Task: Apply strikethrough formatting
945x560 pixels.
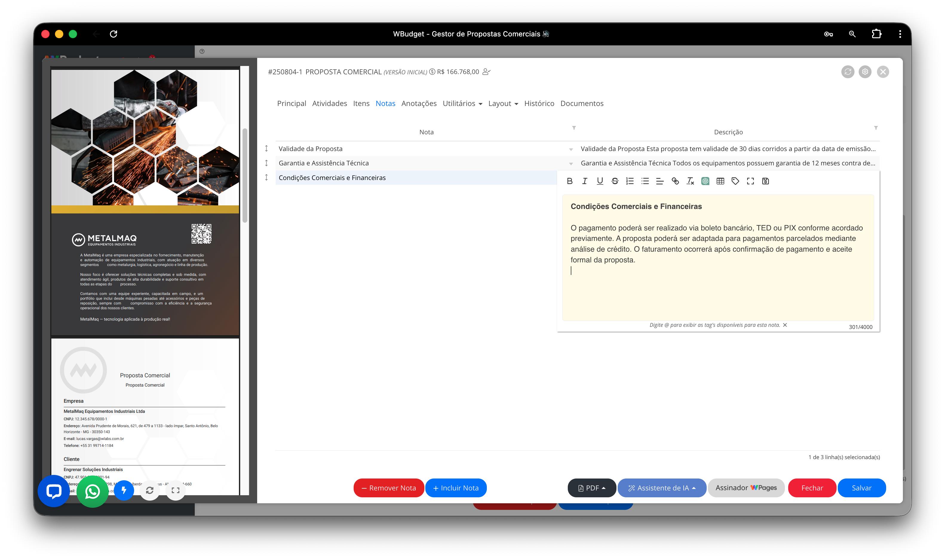Action: tap(615, 181)
